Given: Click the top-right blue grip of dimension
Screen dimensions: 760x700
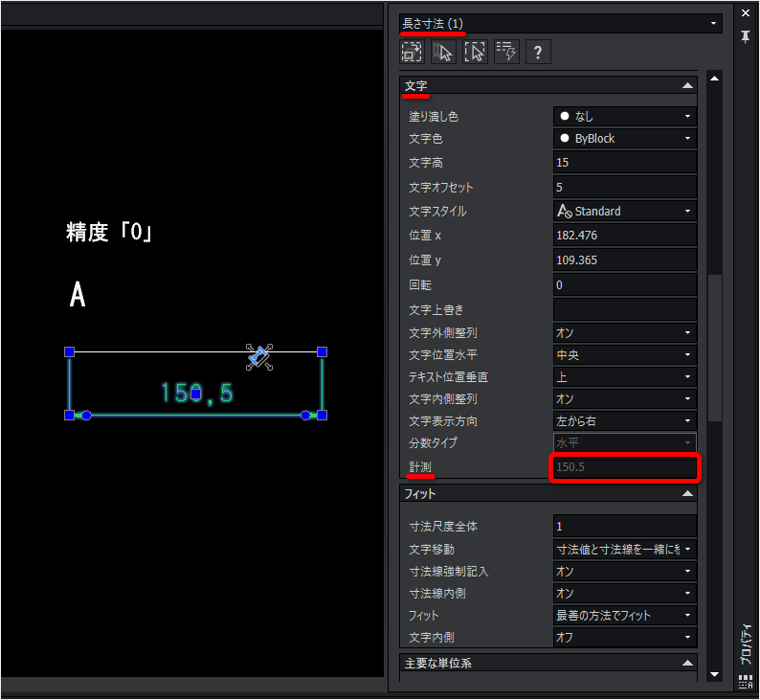Looking at the screenshot, I should 322,352.
